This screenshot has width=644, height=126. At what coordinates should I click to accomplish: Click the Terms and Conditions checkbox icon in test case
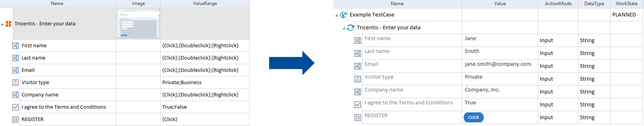point(357,105)
